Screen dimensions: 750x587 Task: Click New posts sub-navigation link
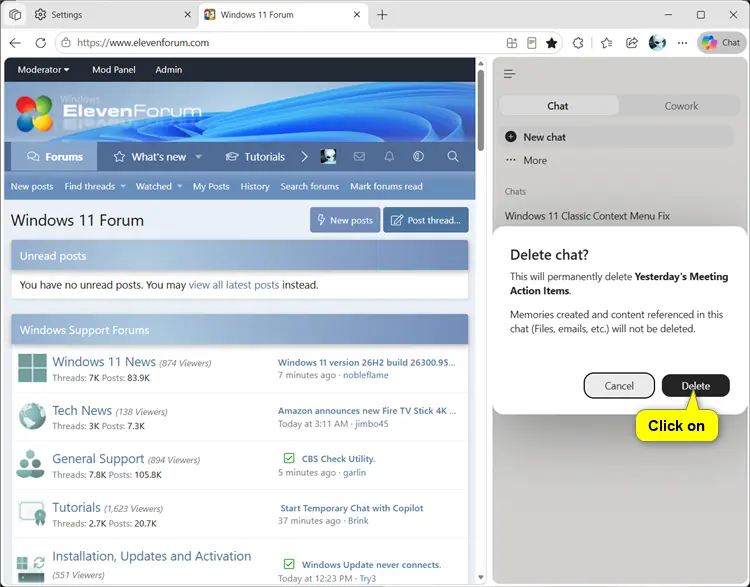pyautogui.click(x=32, y=187)
